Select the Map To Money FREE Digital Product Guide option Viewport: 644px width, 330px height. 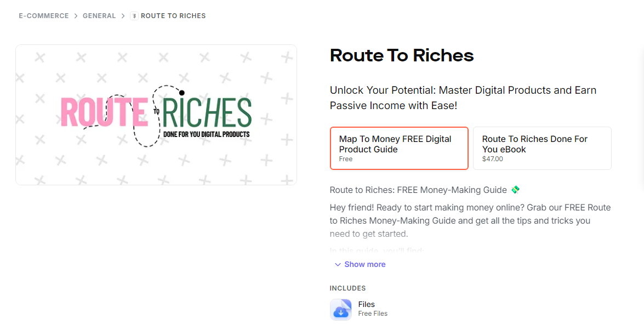(399, 148)
